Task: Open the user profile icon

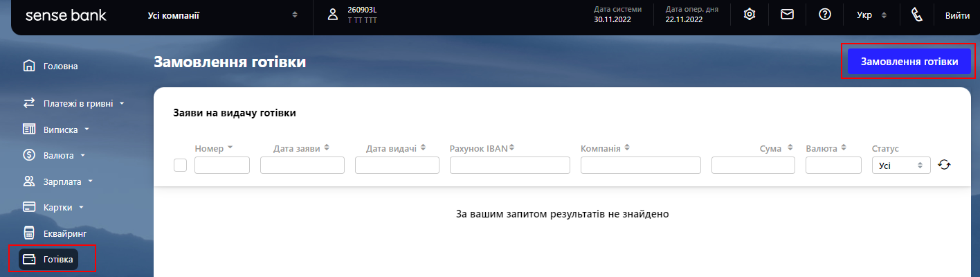Action: tap(333, 15)
